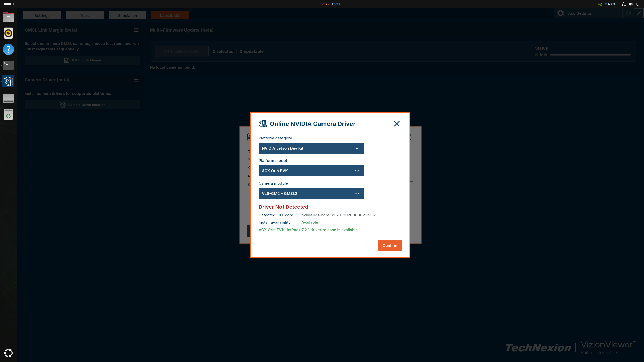Launch the GMSL Link Margin tool
The height and width of the screenshot is (362, 644).
pos(82,60)
